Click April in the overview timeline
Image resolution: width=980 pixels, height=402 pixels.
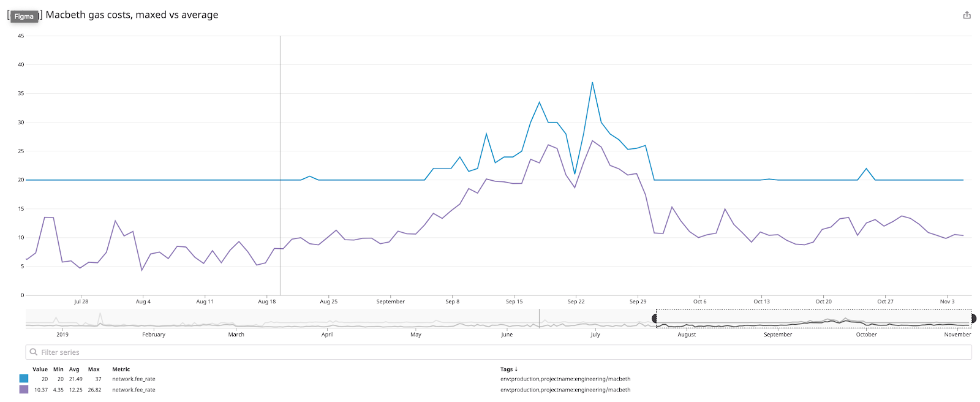point(328,335)
